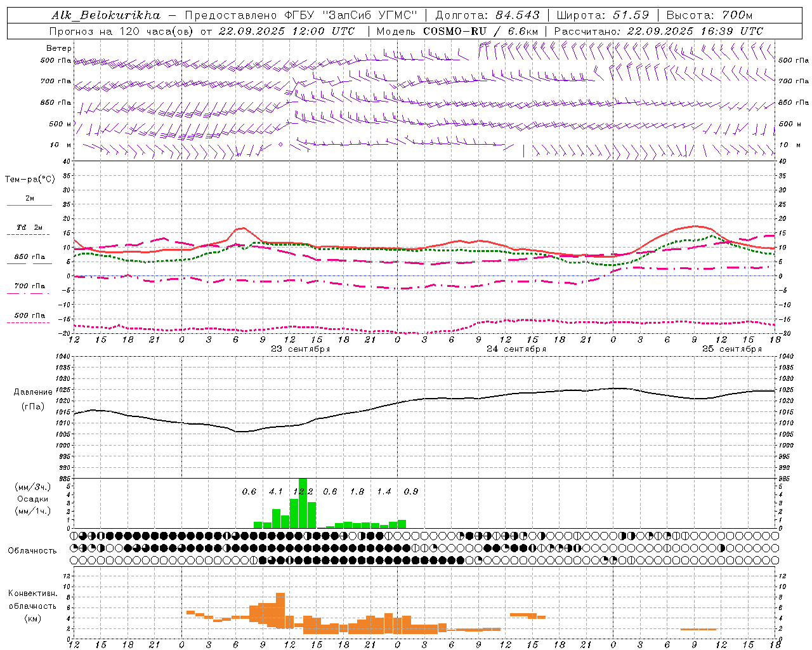The width and height of the screenshot is (812, 650).
Task: Click the model label "COSMO-RU / 6.6км"
Action: (480, 31)
